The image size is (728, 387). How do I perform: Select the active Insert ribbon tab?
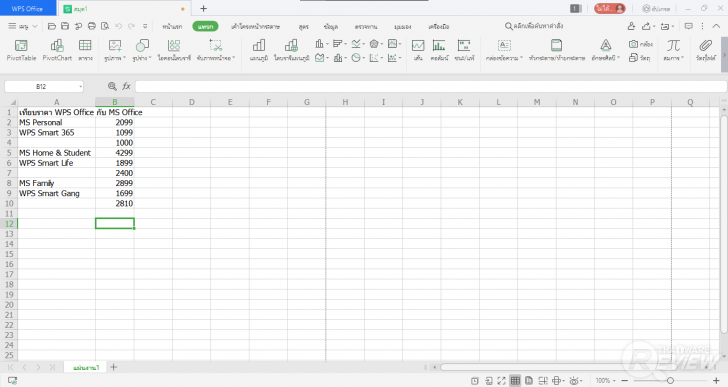pyautogui.click(x=205, y=26)
